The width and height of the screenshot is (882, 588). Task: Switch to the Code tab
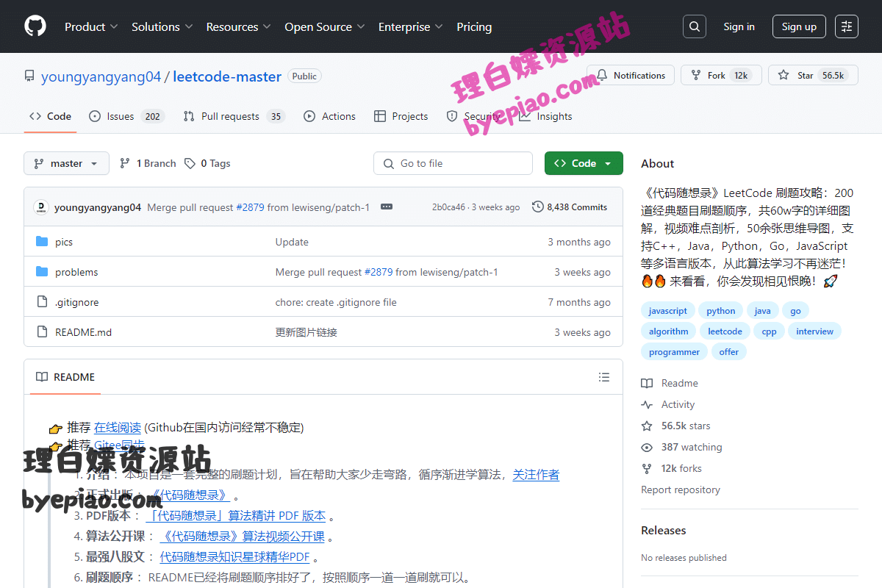pyautogui.click(x=50, y=116)
